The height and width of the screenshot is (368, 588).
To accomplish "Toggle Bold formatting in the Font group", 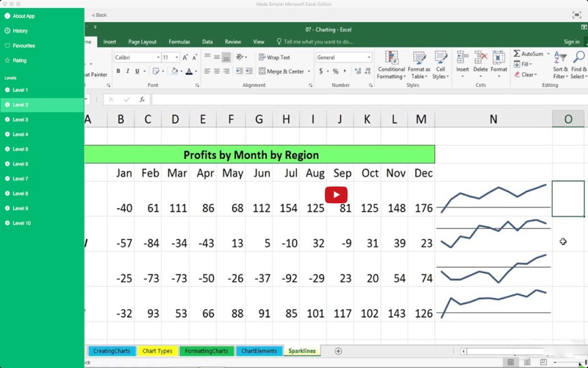I will tap(118, 71).
